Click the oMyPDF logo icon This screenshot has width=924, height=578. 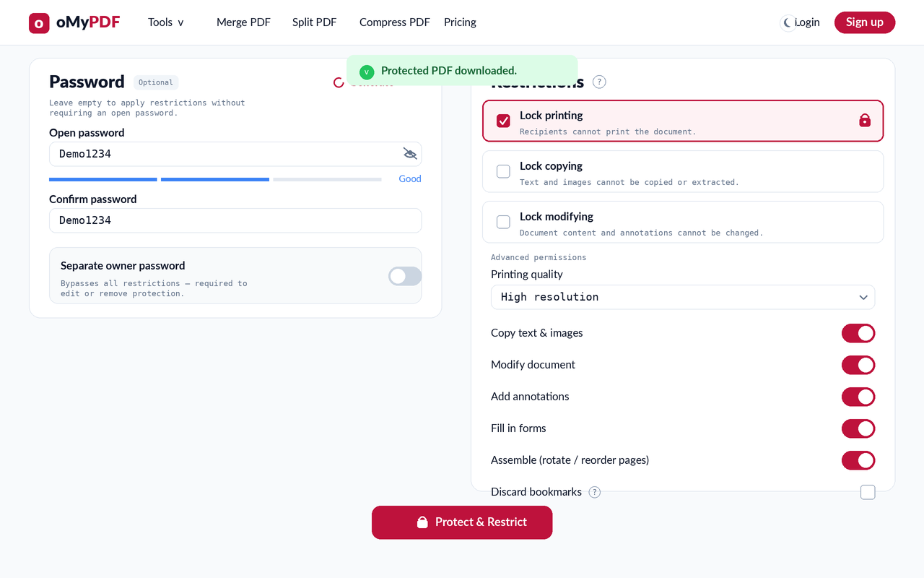click(x=39, y=23)
